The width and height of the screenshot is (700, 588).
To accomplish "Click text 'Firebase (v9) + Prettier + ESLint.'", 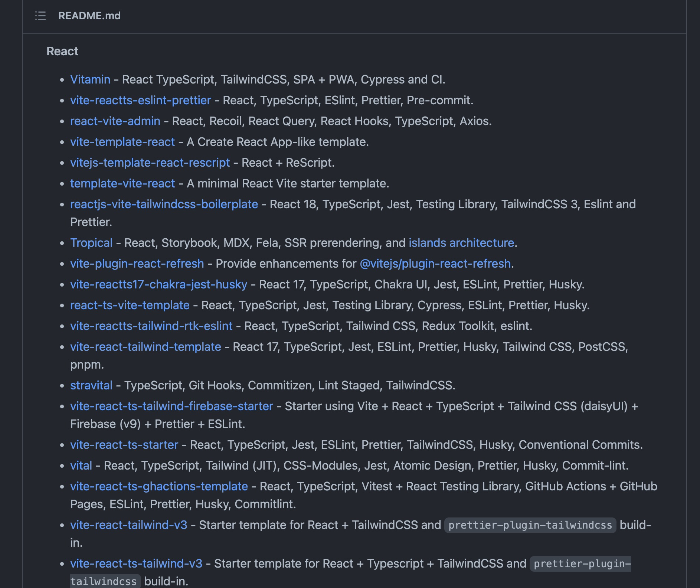I will [x=158, y=424].
